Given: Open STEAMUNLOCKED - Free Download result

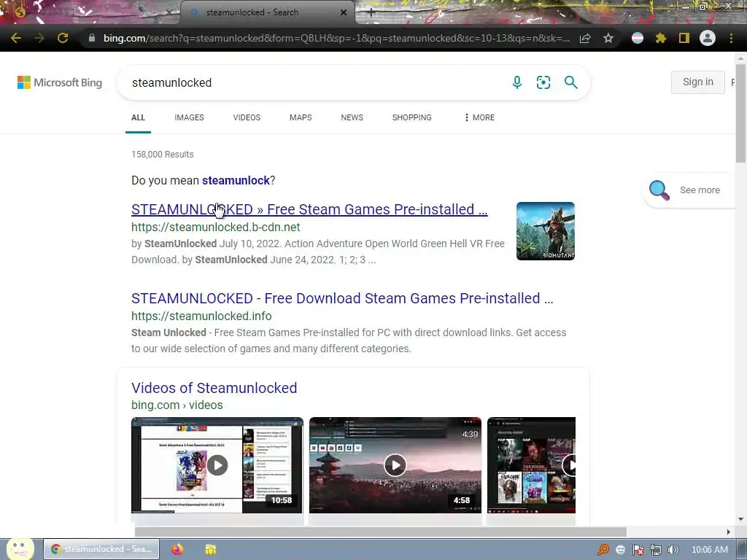Looking at the screenshot, I should click(342, 298).
